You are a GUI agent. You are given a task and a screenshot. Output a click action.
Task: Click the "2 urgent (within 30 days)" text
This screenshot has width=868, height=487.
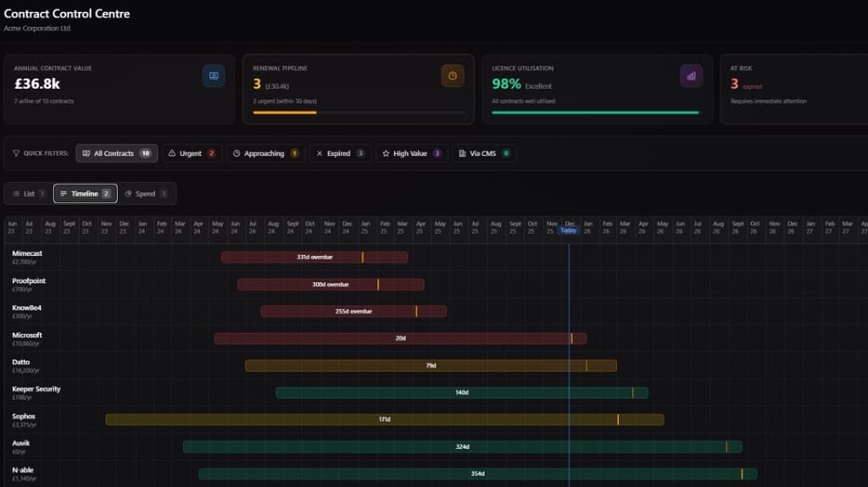coord(285,102)
